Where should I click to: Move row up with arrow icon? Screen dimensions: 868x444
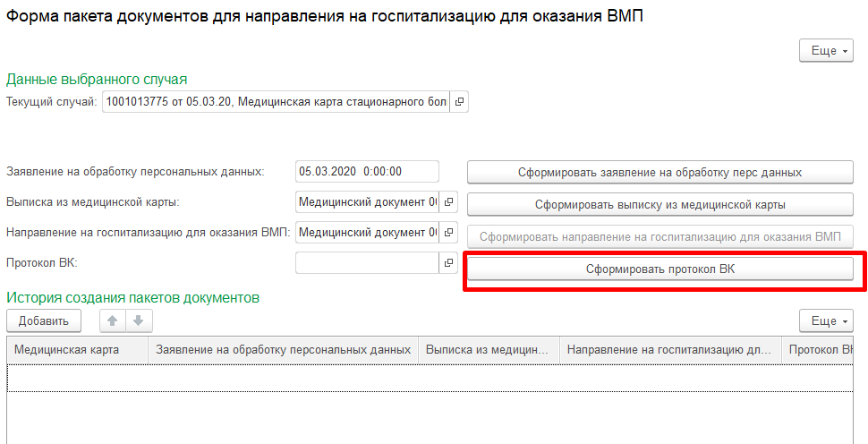(112, 320)
